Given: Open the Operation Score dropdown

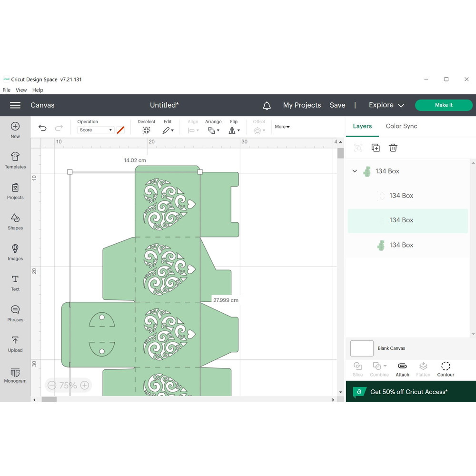Looking at the screenshot, I should (x=96, y=130).
